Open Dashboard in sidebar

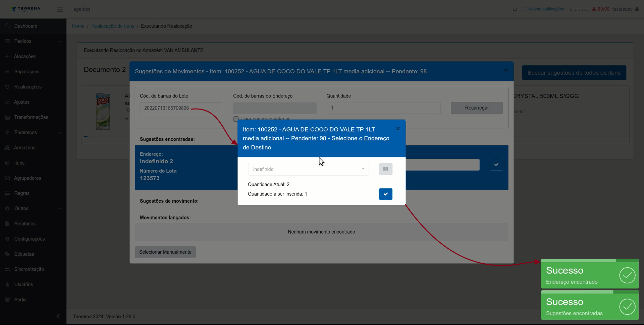[x=33, y=26]
